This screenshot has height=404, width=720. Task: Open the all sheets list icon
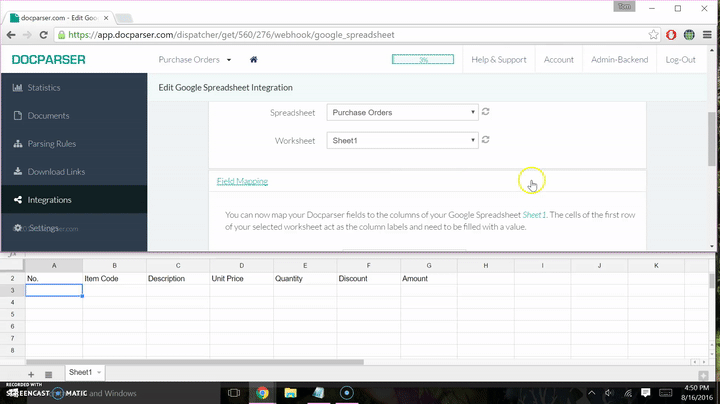pos(49,373)
